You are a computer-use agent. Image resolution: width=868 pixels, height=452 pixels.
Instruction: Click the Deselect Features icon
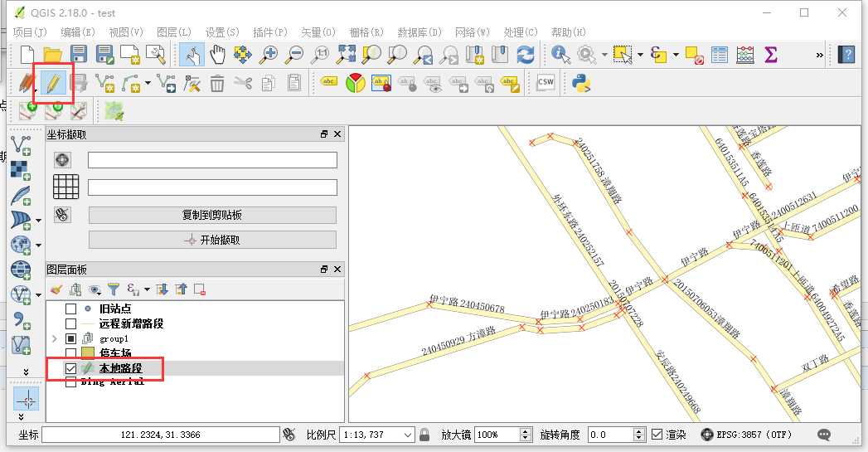tap(694, 55)
